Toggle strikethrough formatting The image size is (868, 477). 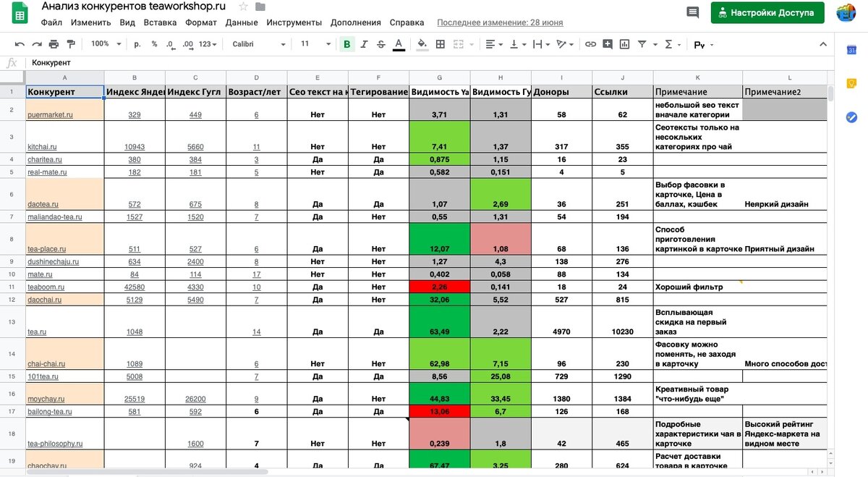[x=381, y=44]
